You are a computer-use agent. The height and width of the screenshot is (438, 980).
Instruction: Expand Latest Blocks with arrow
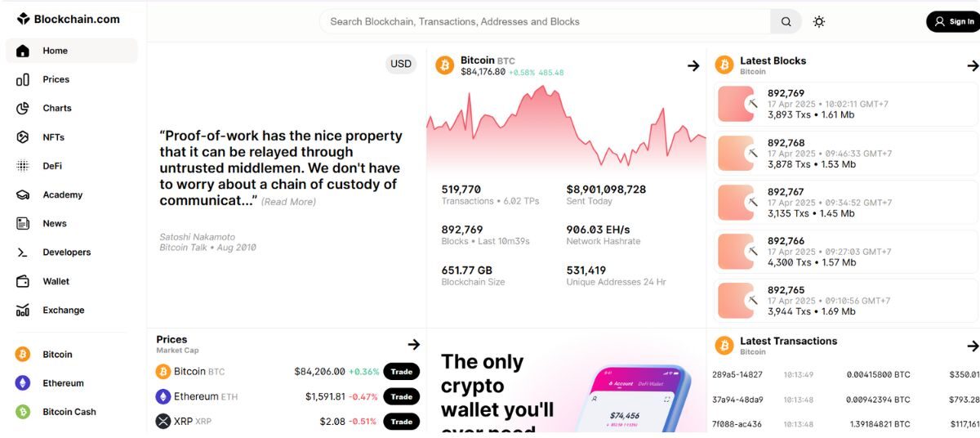973,65
